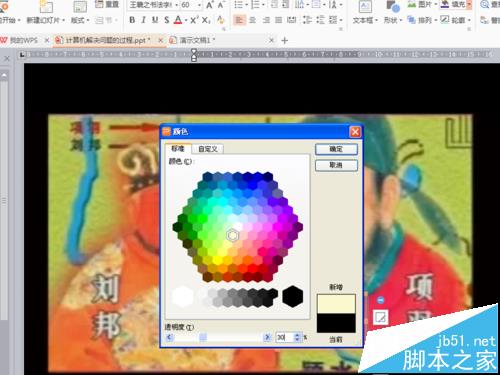Apply text shadow S icon
Image resolution: width=500 pixels, height=375 pixels.
click(x=166, y=20)
